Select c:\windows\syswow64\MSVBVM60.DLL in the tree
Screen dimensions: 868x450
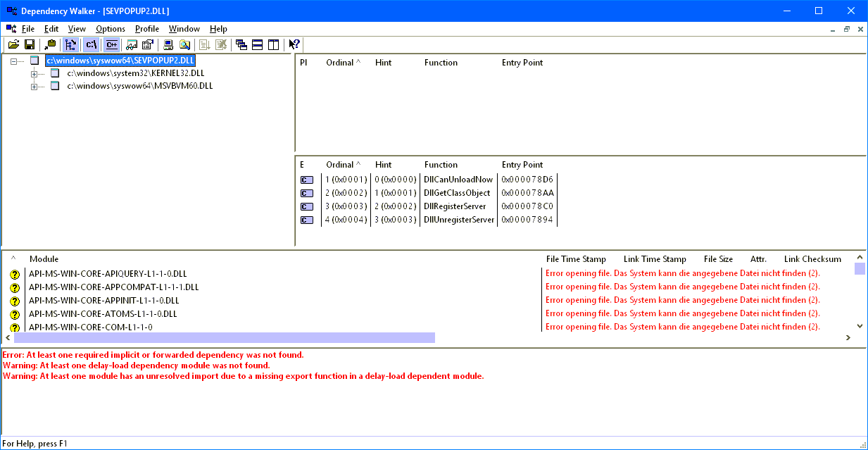[x=140, y=86]
